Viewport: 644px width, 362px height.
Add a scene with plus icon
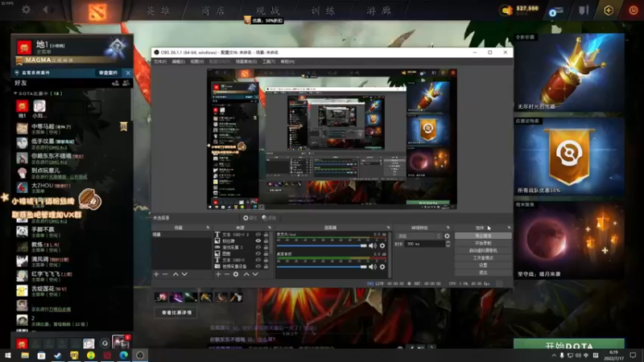(x=156, y=274)
